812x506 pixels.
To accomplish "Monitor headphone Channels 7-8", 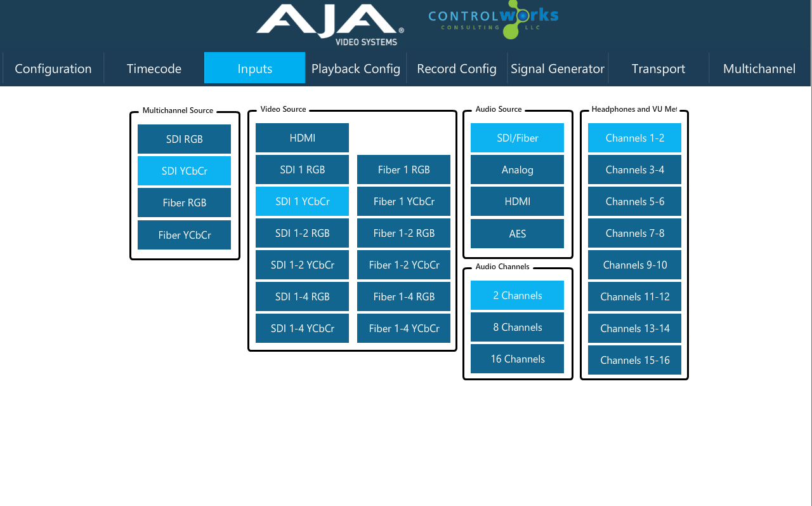I will [634, 233].
